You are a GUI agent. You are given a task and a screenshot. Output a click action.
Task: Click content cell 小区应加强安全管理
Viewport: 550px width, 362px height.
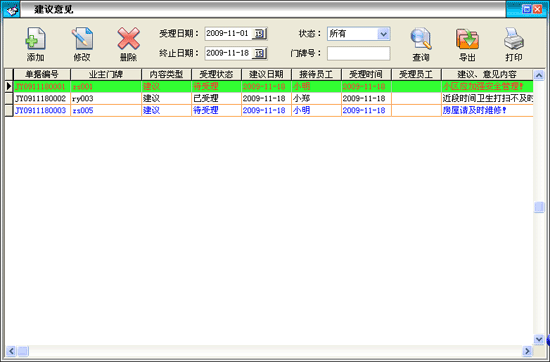tap(487, 86)
